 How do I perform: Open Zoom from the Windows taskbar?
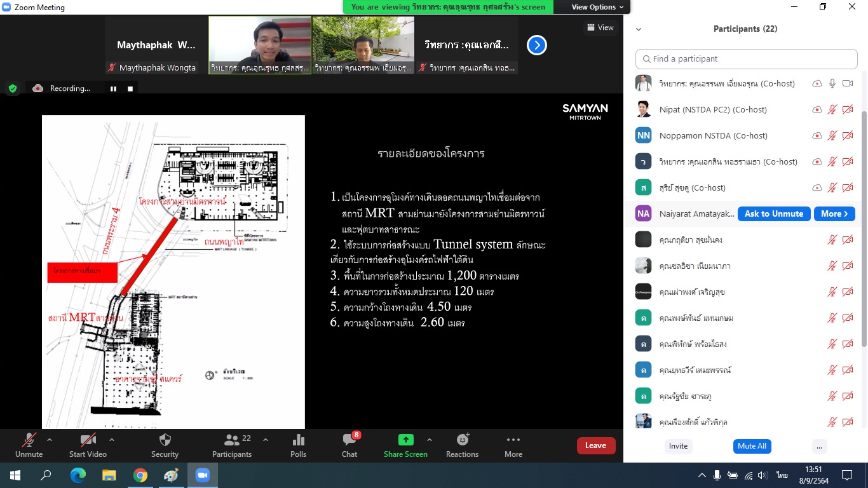[203, 475]
